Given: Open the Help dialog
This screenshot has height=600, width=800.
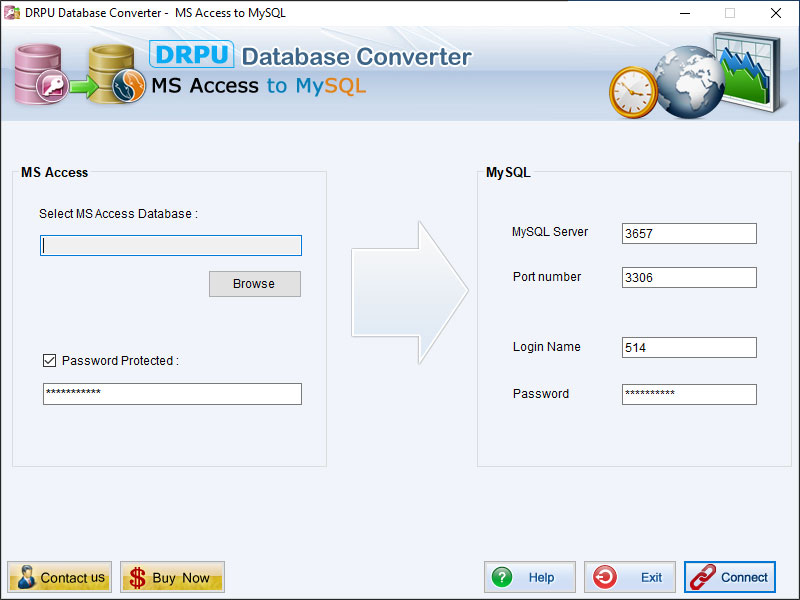Looking at the screenshot, I should [x=530, y=577].
